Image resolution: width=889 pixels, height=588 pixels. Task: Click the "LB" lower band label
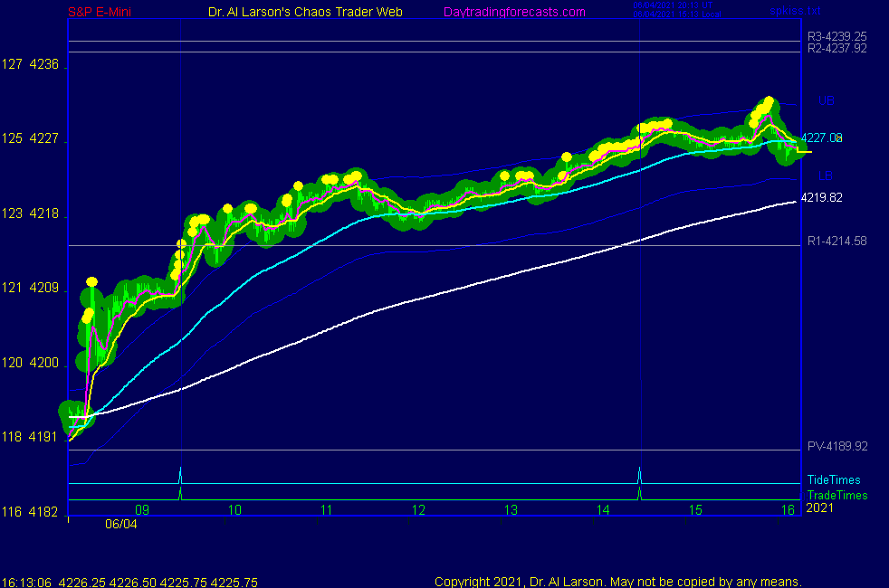coord(826,175)
